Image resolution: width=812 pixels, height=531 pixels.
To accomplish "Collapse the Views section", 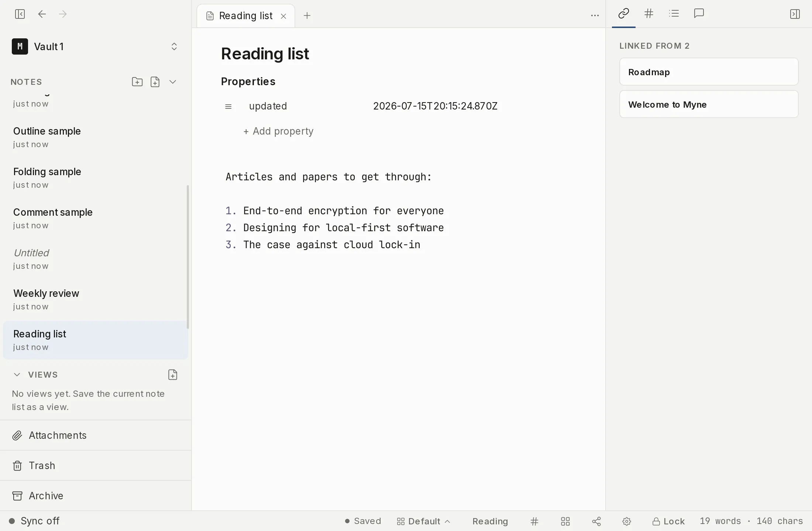I will (x=17, y=375).
